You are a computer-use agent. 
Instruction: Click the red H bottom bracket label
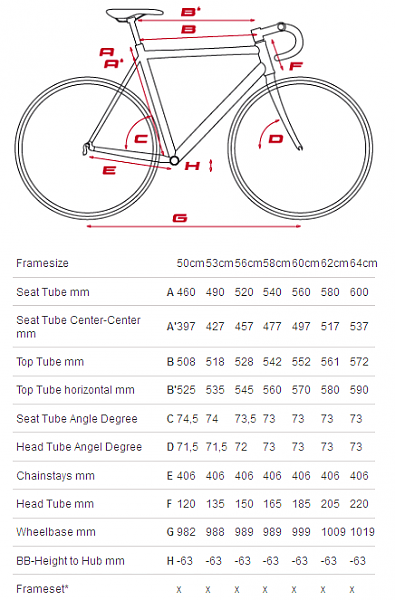tap(193, 166)
